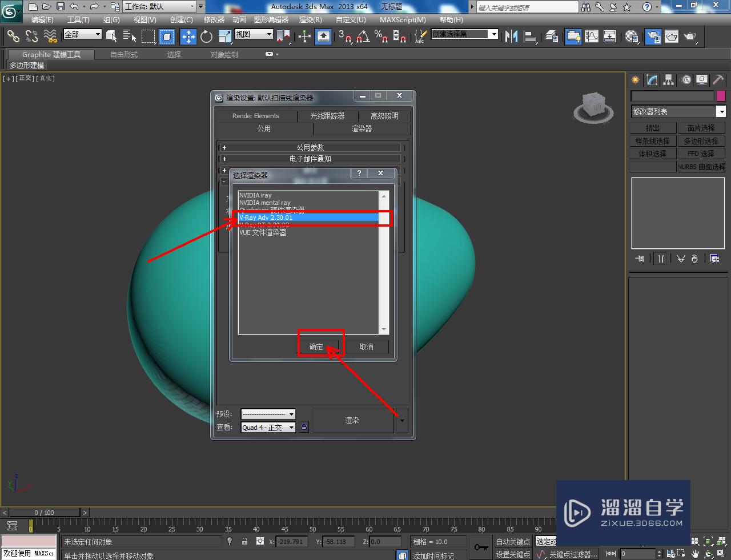Click the 挤出 modifier button
The height and width of the screenshot is (560, 731).
[653, 128]
